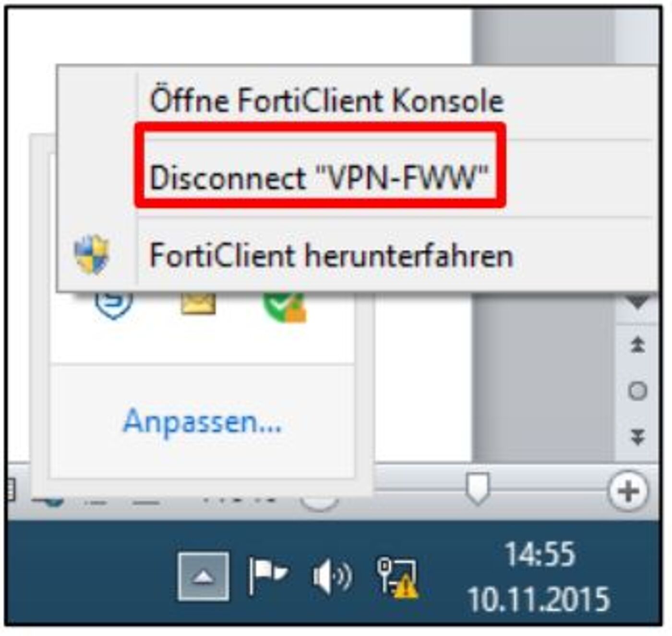Click the zoom slider handle
The height and width of the screenshot is (636, 672).
point(477,488)
